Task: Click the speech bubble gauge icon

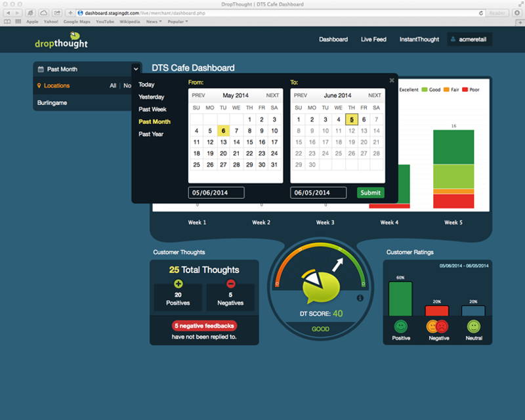Action: (320, 286)
